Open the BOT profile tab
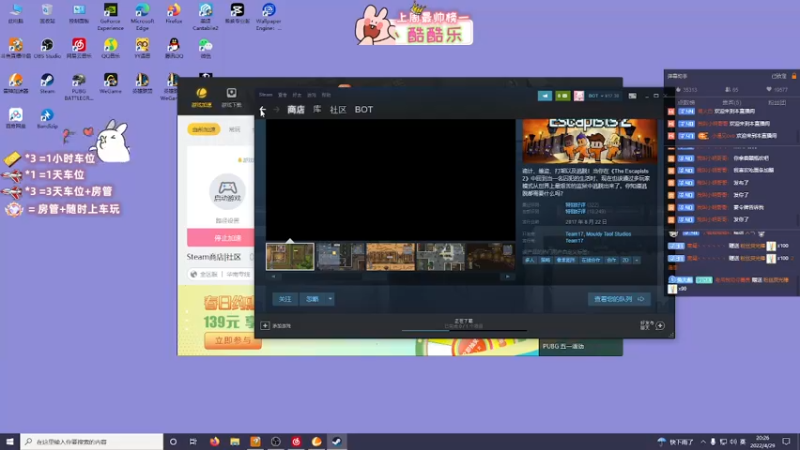The width and height of the screenshot is (800, 450). pyautogui.click(x=364, y=110)
